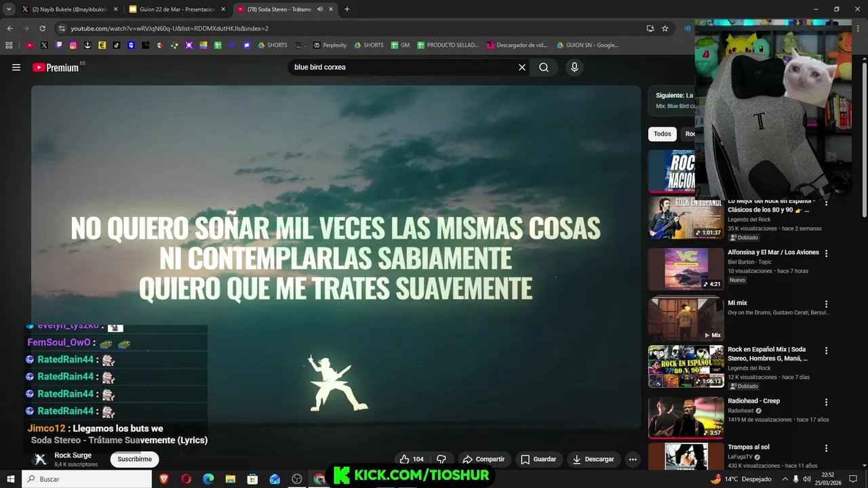Select the Todos filter chip

(x=663, y=134)
